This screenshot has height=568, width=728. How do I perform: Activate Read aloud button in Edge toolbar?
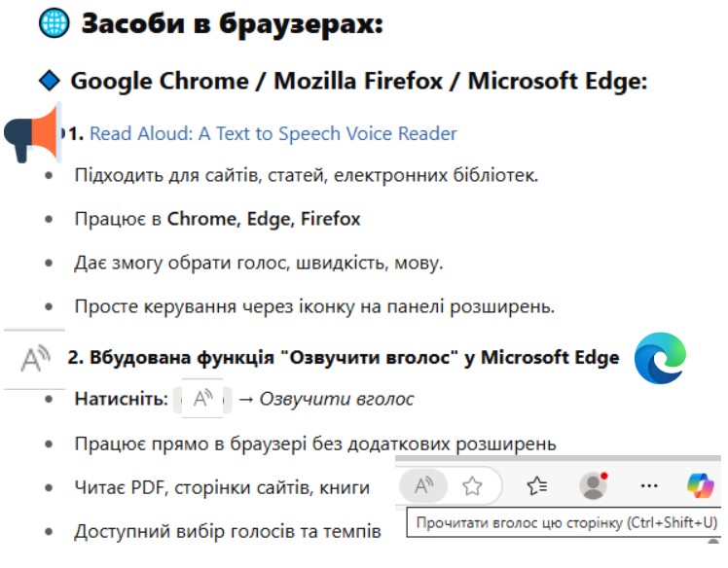point(423,486)
